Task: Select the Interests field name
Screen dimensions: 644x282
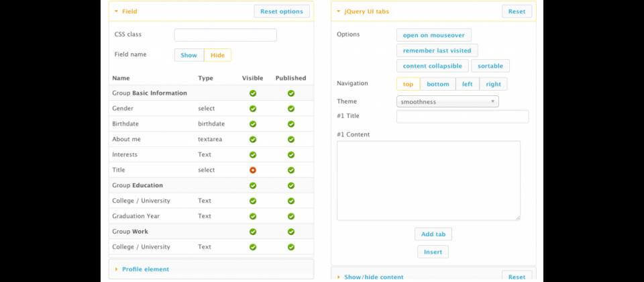Action: pos(125,154)
